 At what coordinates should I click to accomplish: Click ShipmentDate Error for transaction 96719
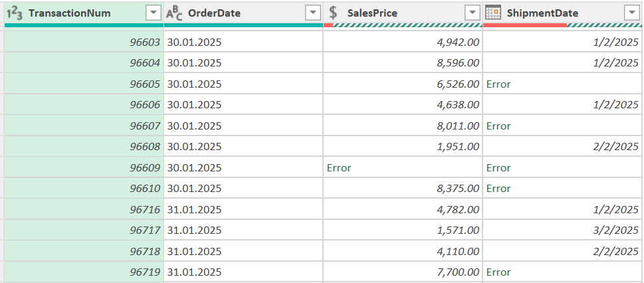click(498, 272)
